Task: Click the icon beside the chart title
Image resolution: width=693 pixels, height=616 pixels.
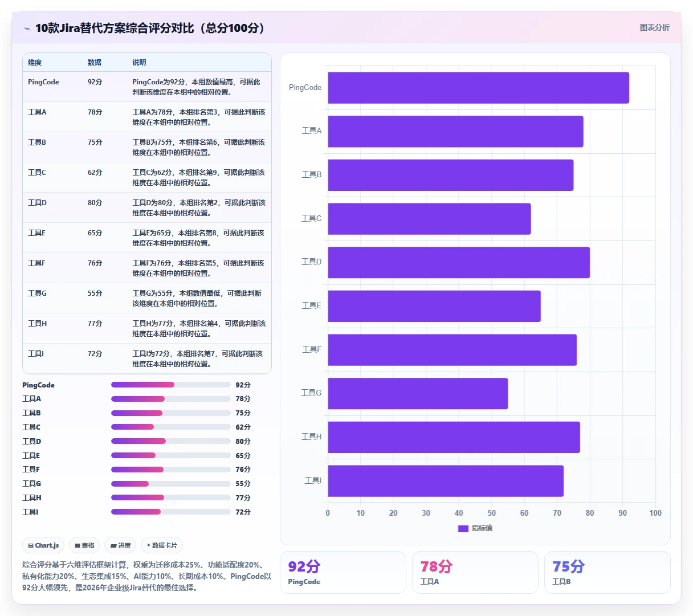Action: (27, 28)
